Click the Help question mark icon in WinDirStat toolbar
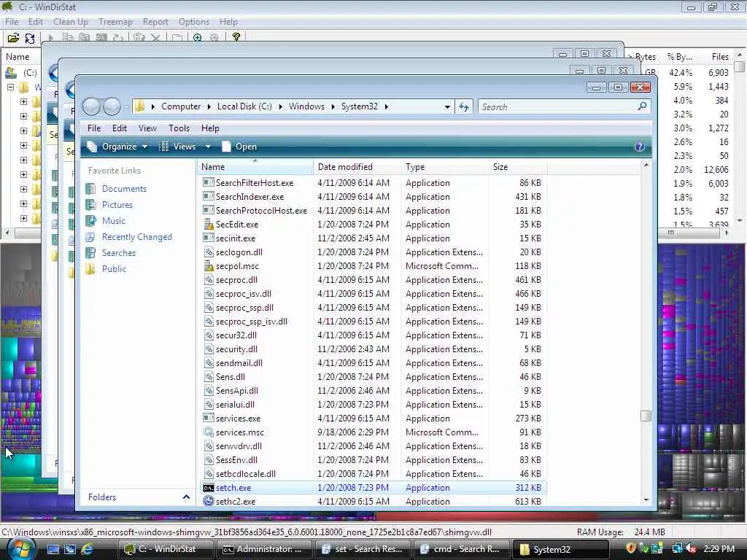 [236, 37]
